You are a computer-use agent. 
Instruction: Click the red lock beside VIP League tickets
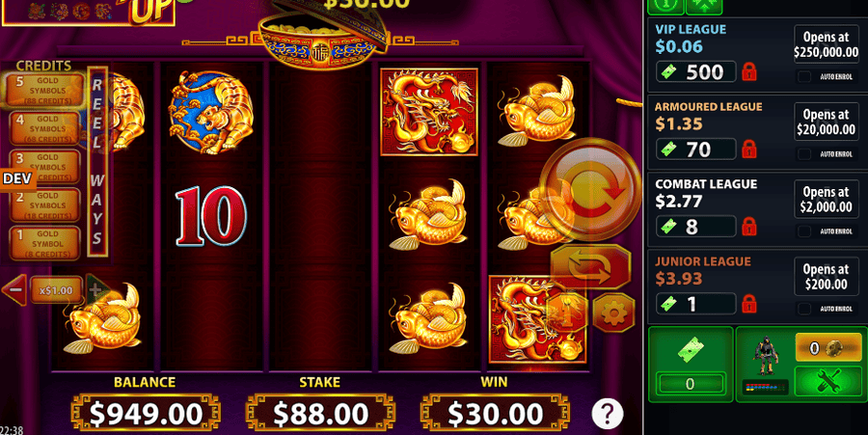749,72
